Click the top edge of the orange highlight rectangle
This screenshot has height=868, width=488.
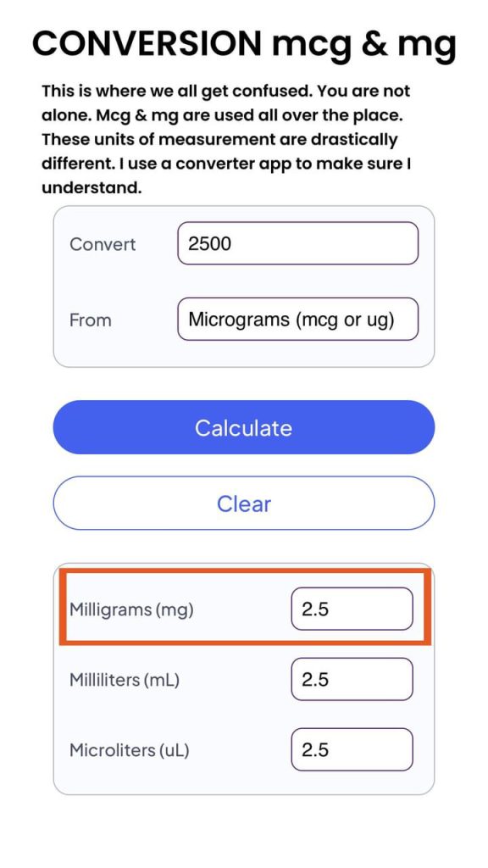(245, 572)
